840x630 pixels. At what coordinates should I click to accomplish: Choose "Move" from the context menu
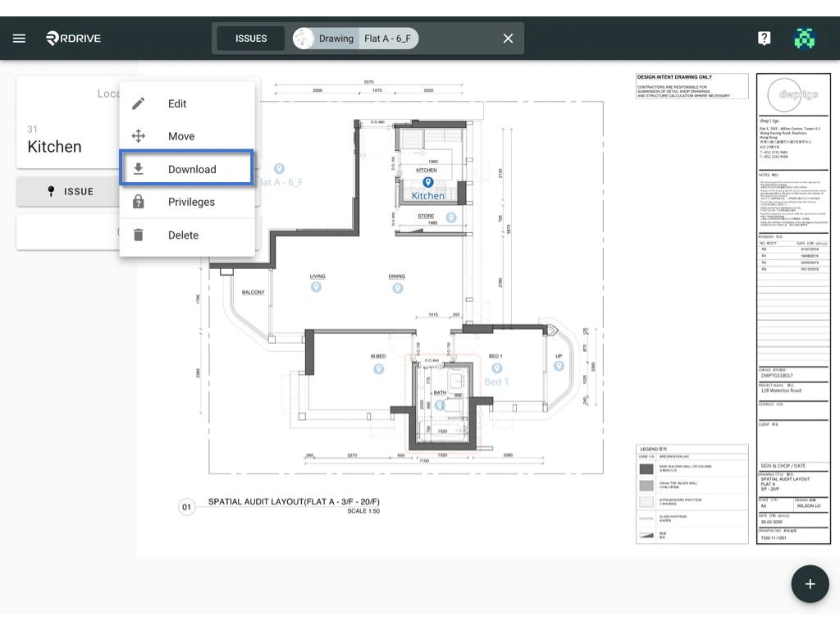coord(180,136)
